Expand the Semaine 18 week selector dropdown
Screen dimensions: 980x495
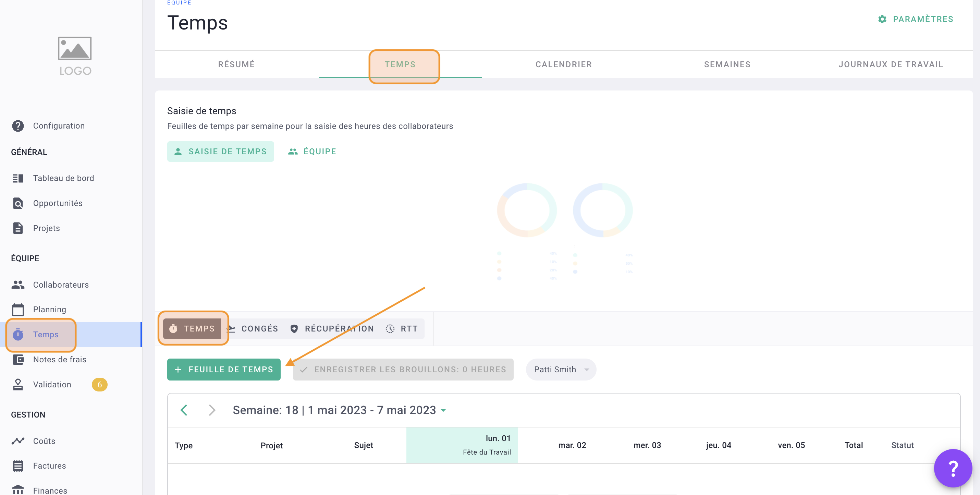pyautogui.click(x=339, y=410)
